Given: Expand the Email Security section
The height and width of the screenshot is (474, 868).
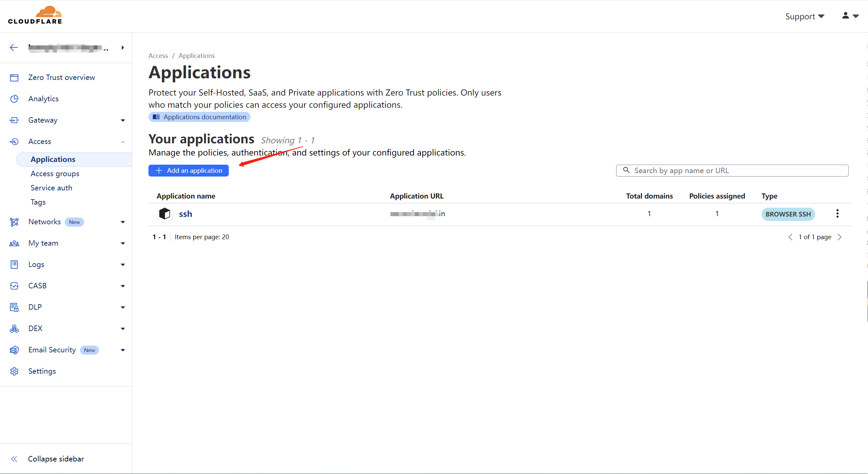Looking at the screenshot, I should pos(123,350).
